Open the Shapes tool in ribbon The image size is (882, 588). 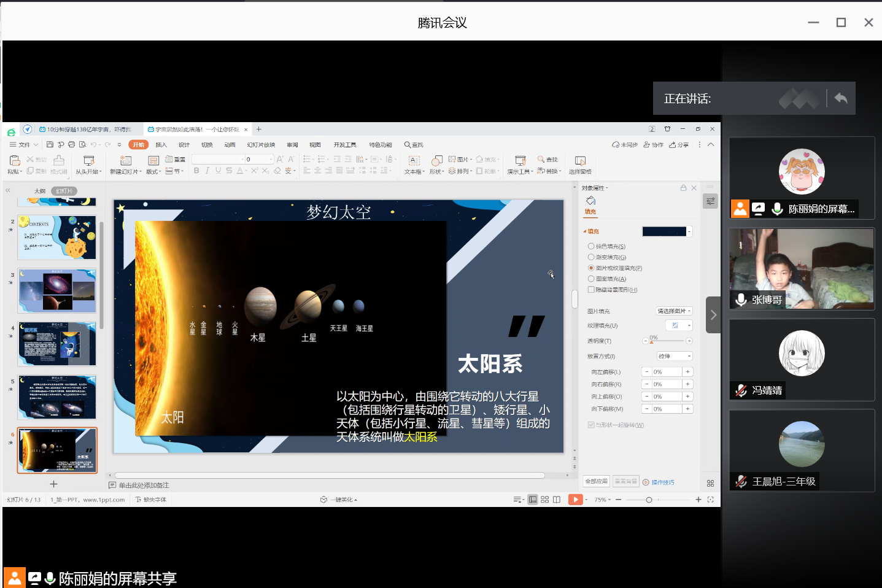(x=436, y=161)
